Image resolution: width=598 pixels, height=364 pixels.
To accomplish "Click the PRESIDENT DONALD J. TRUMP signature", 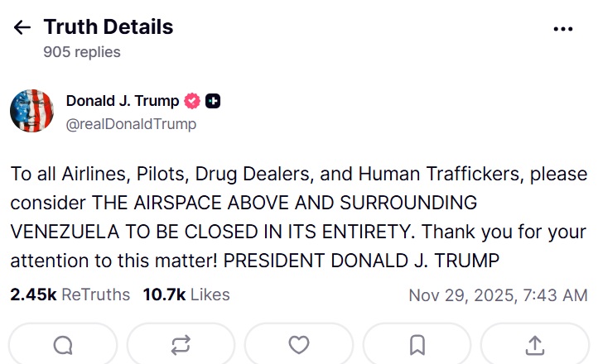I will [x=362, y=261].
